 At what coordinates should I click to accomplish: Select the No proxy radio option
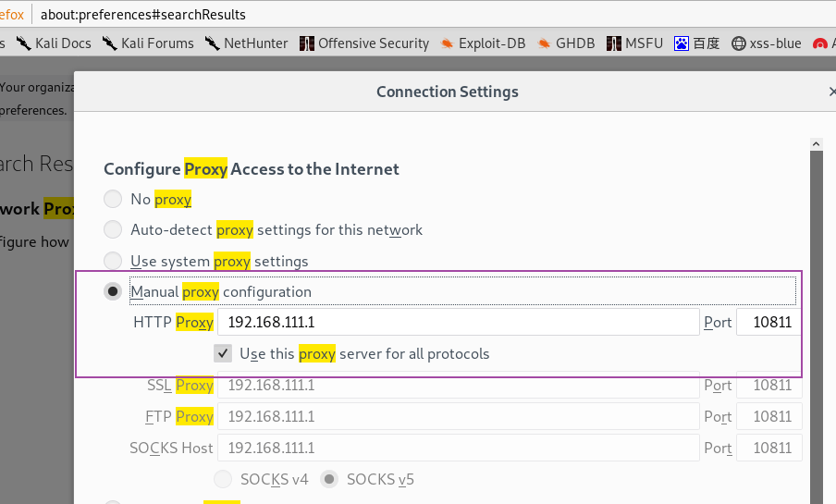(x=113, y=199)
